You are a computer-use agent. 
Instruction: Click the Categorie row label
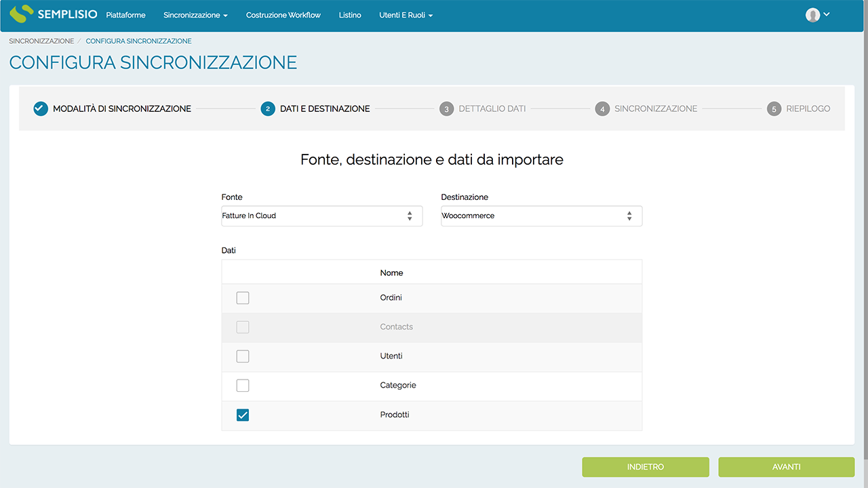[x=398, y=385]
